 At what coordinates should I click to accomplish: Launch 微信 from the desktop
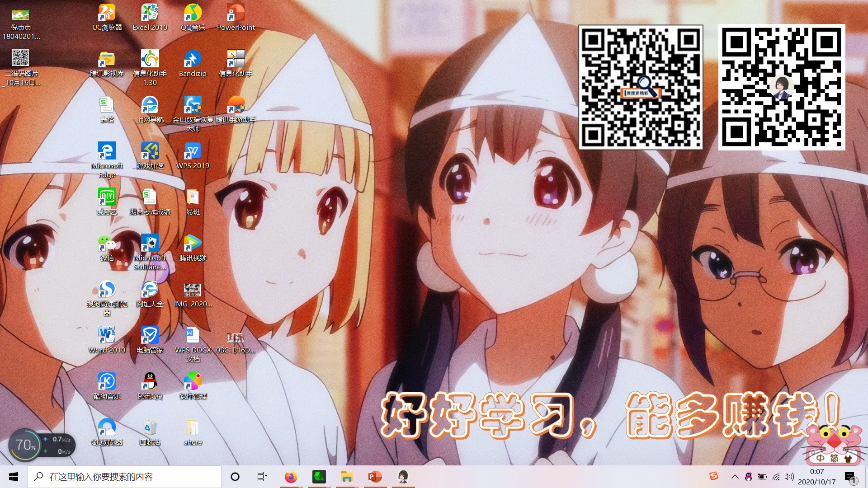point(107,248)
